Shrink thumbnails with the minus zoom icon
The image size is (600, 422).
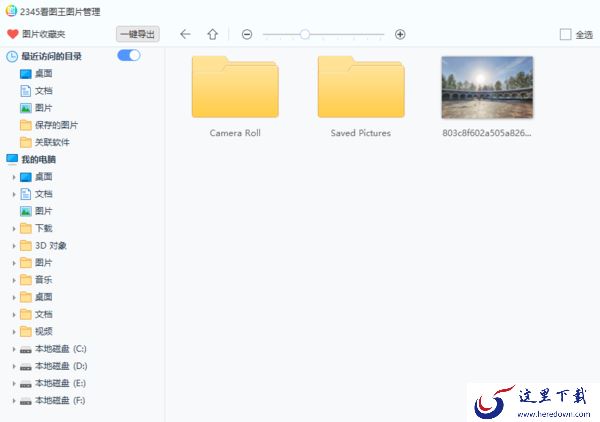point(247,34)
